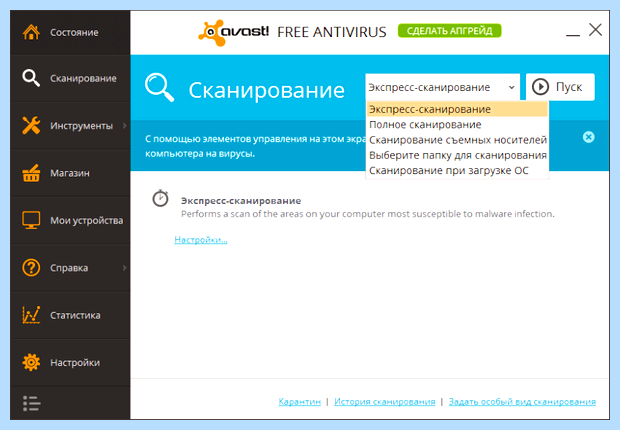
Task: Close the avast window
Action: click(595, 30)
